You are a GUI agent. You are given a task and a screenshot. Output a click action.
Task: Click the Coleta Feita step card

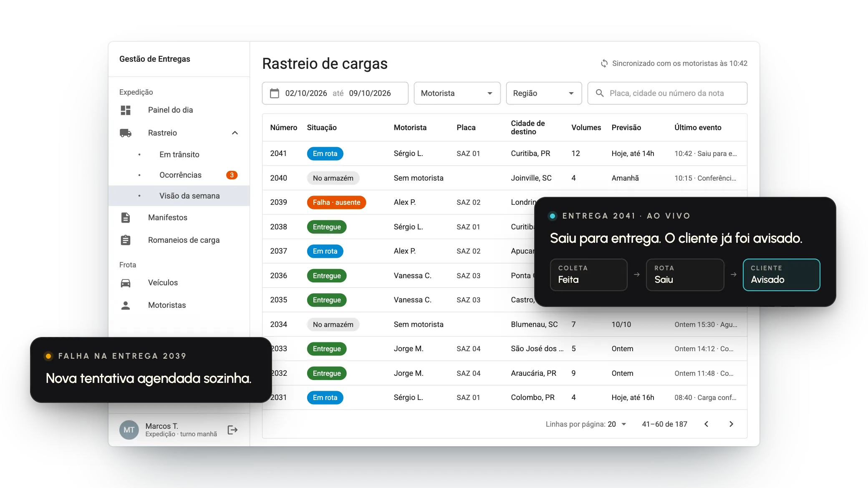tap(588, 275)
